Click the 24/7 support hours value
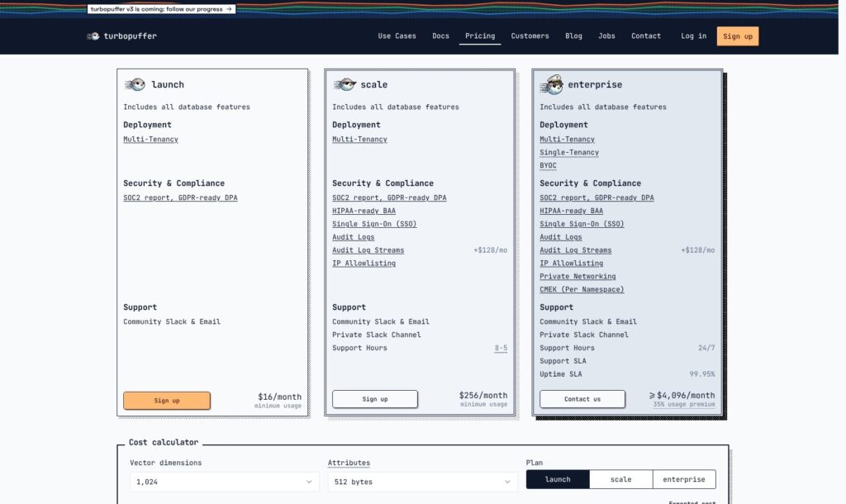846x504 pixels. click(x=706, y=348)
